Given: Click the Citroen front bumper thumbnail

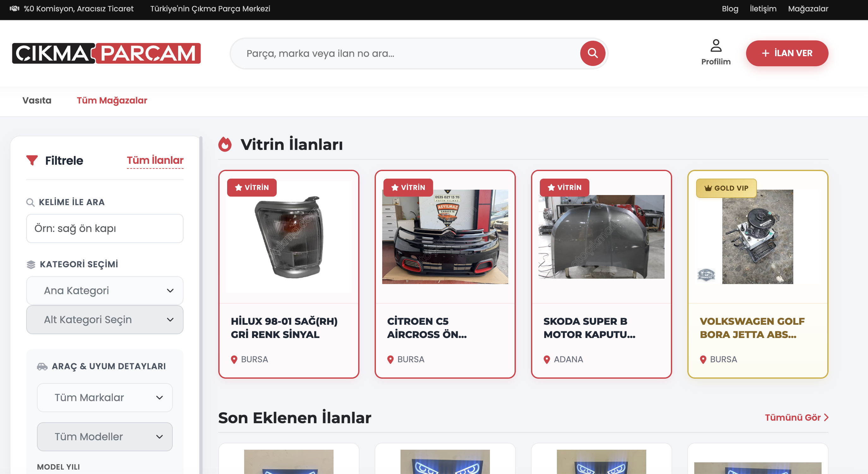Looking at the screenshot, I should point(445,237).
